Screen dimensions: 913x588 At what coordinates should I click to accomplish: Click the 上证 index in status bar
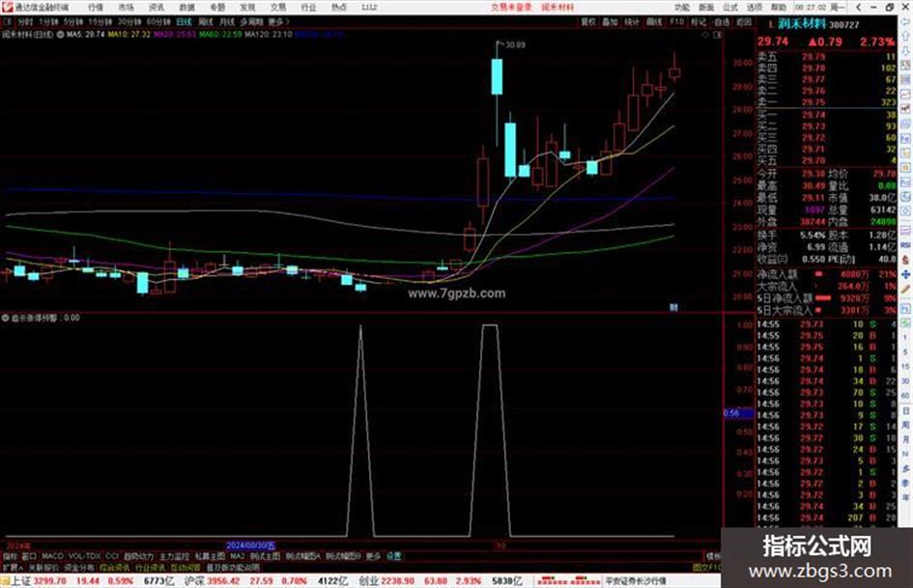22,581
